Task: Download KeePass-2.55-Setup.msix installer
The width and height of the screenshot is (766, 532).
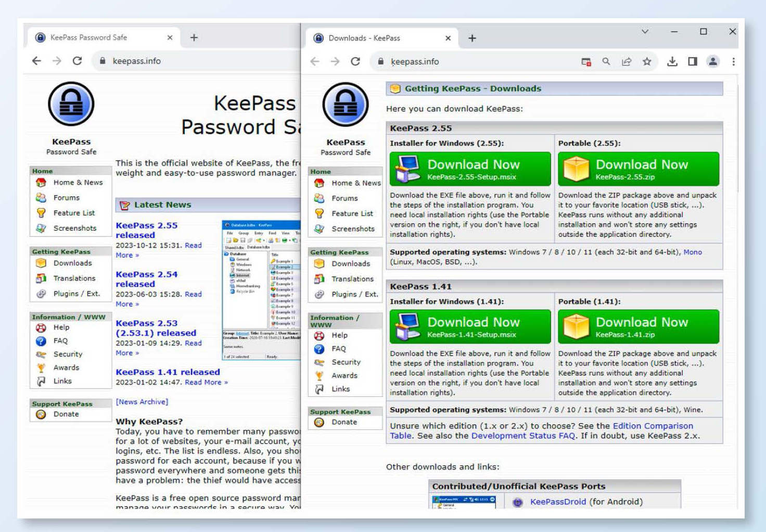Action: point(470,169)
